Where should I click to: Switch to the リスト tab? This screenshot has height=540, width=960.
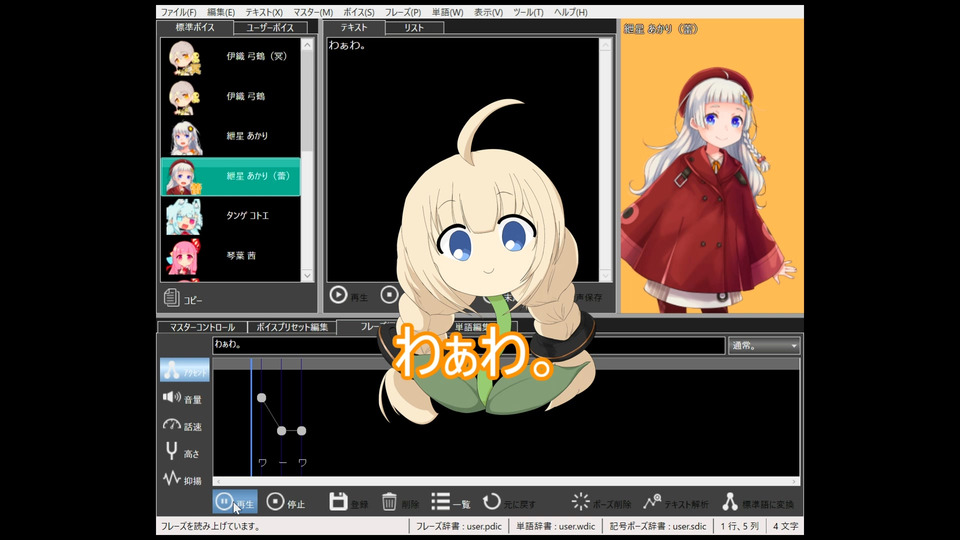(414, 28)
